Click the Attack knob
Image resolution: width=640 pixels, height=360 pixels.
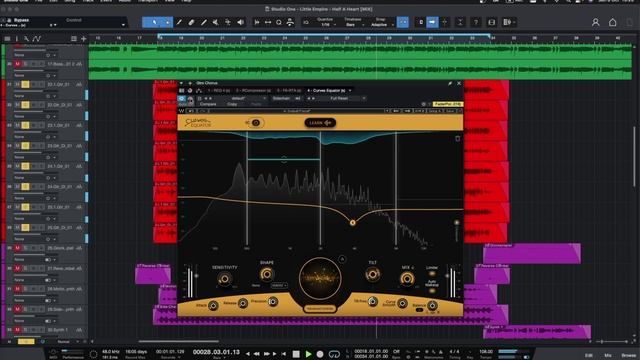point(213,305)
